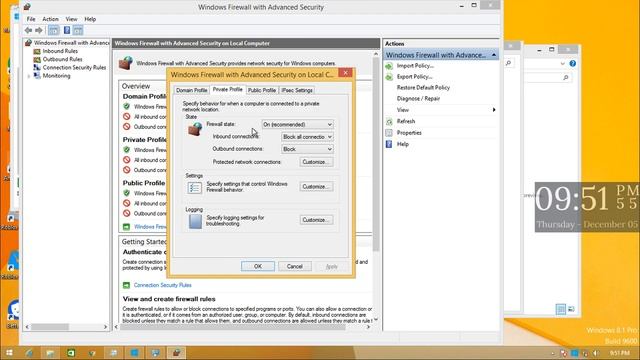Click the firewall state brick wall icon

point(195,129)
